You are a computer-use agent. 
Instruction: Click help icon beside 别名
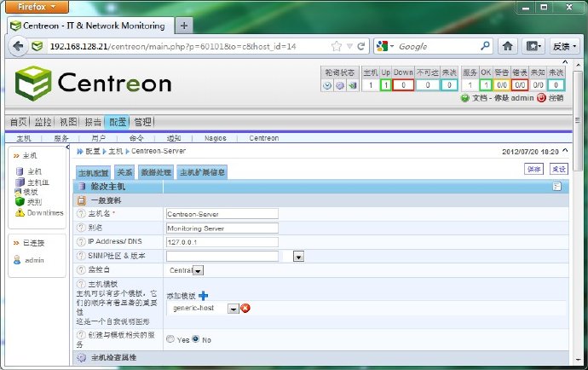tap(81, 228)
